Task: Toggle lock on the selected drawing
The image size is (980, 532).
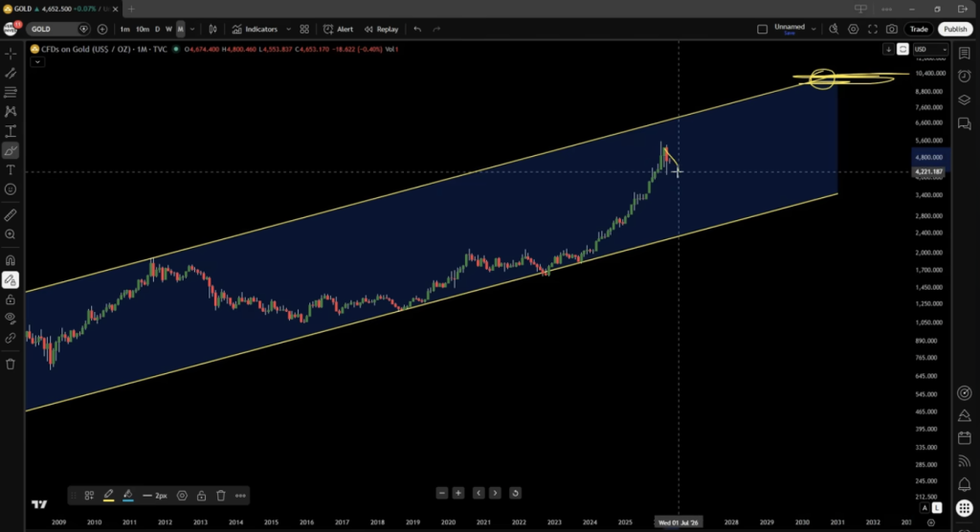Action: pyautogui.click(x=202, y=496)
